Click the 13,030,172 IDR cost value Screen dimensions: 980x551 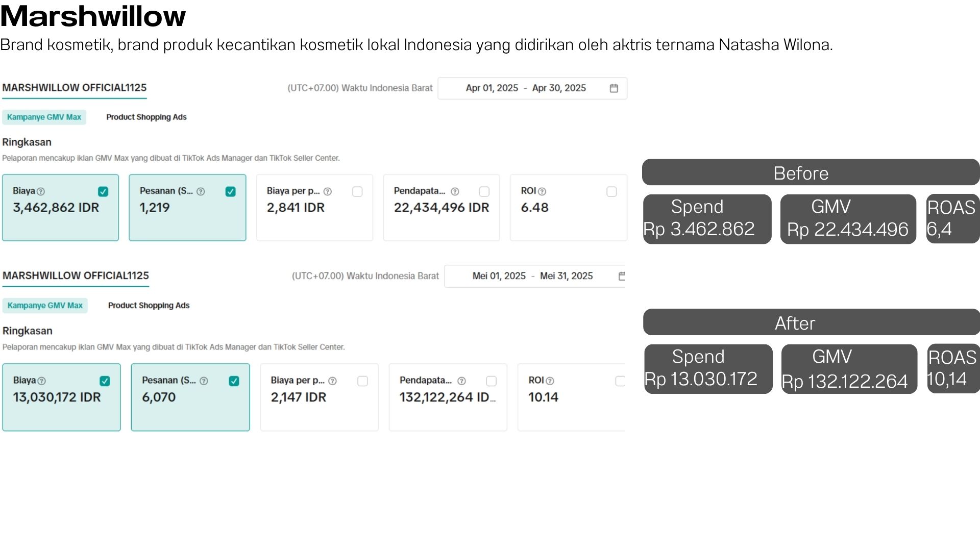click(57, 397)
